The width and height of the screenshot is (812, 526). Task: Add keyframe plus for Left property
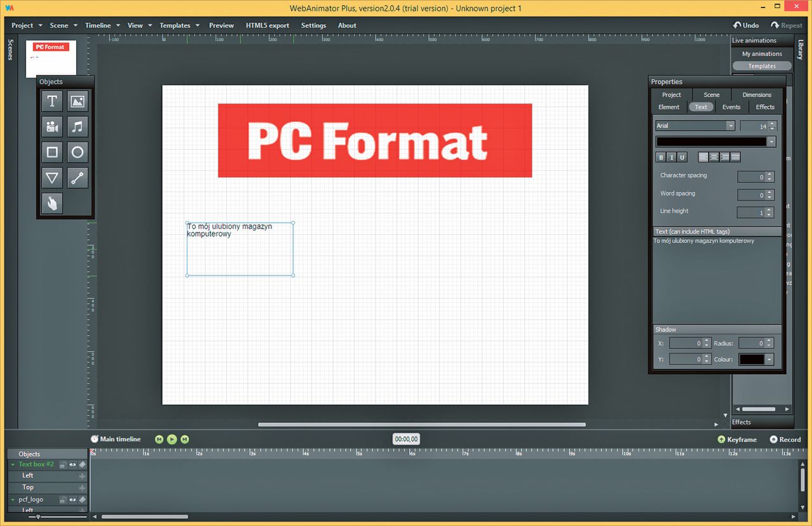82,476
